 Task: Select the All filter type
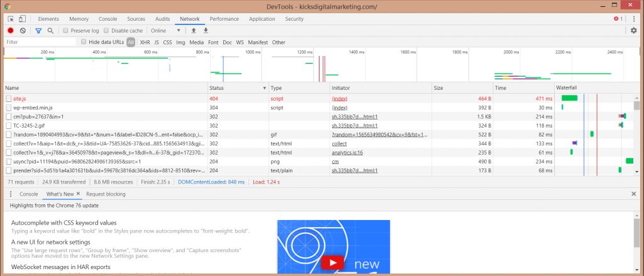131,42
